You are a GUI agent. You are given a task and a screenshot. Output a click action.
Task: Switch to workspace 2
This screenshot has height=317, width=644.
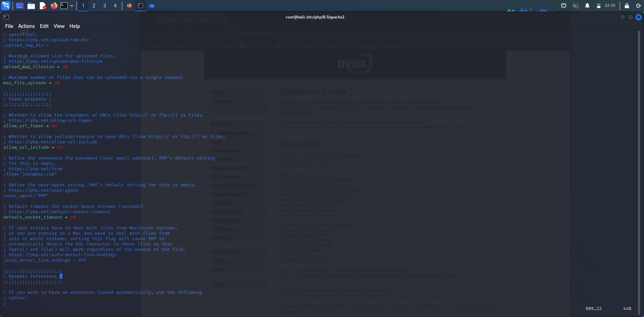[x=94, y=6]
